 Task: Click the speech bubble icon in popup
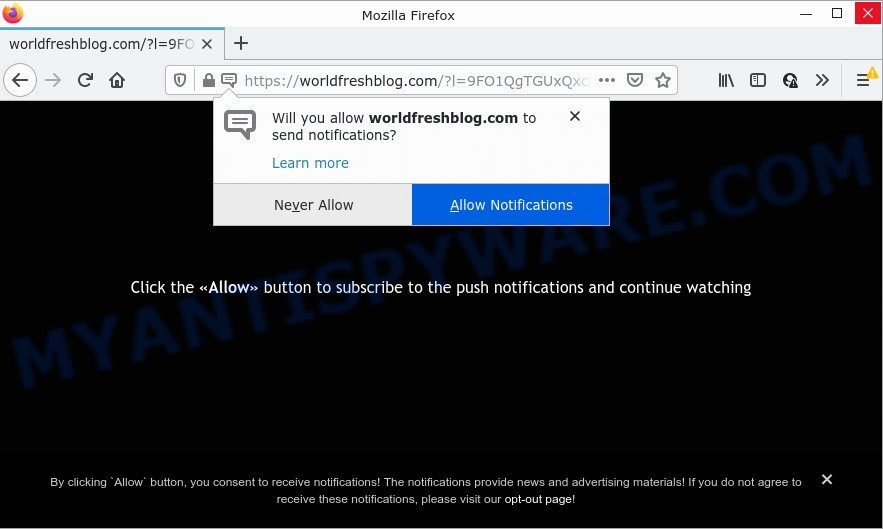240,125
